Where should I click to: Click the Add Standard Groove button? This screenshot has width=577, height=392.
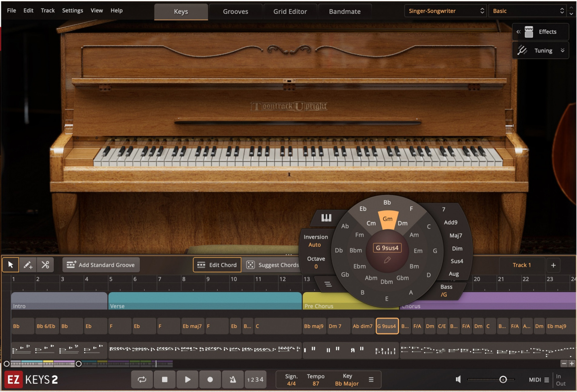101,264
